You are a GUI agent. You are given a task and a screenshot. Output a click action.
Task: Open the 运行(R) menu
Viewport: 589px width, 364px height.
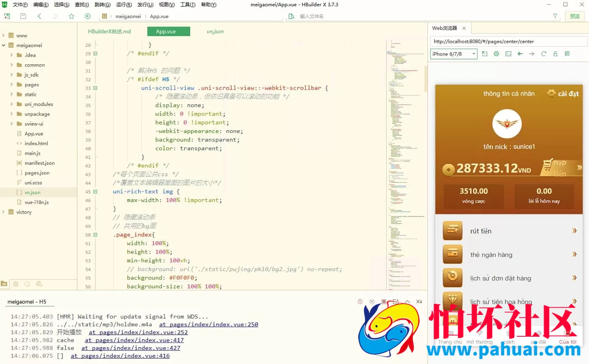[123, 5]
